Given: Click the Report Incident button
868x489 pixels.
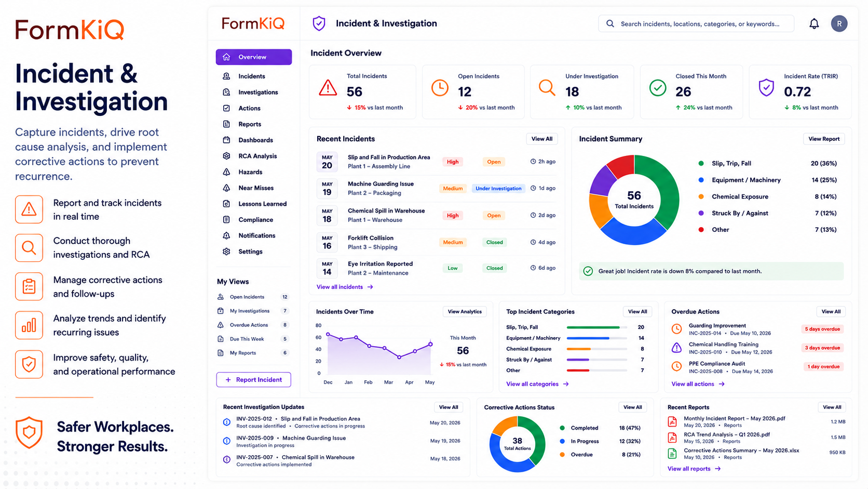Looking at the screenshot, I should [x=254, y=380].
